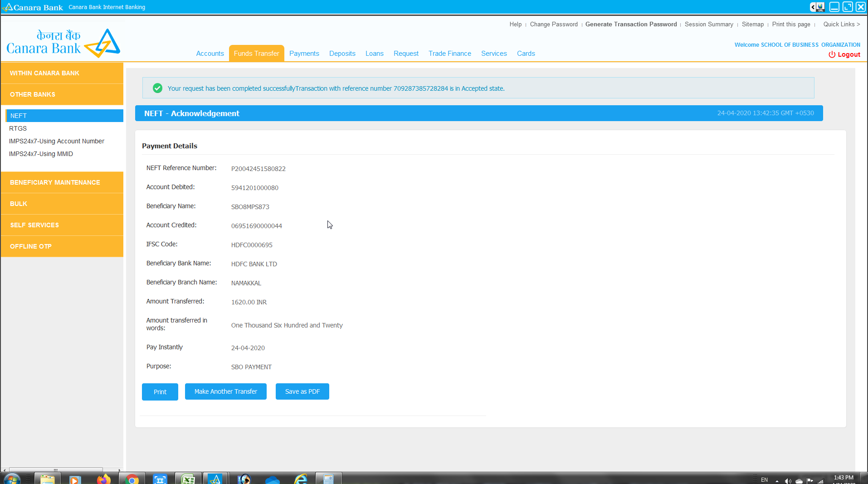
Task: Open the Loans tab
Action: click(375, 54)
